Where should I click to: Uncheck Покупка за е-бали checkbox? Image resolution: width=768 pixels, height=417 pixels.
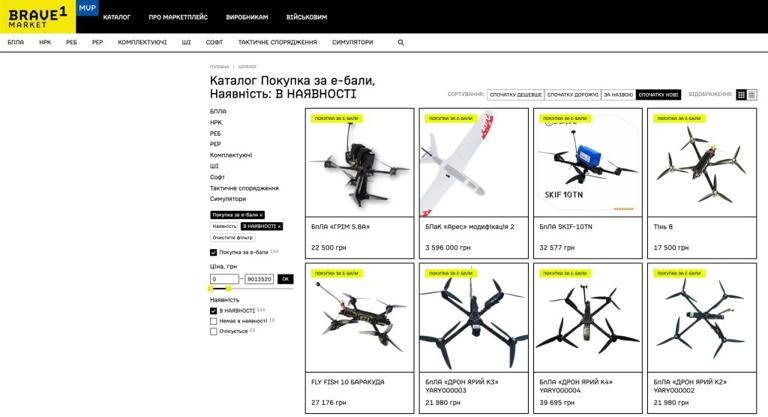point(213,252)
